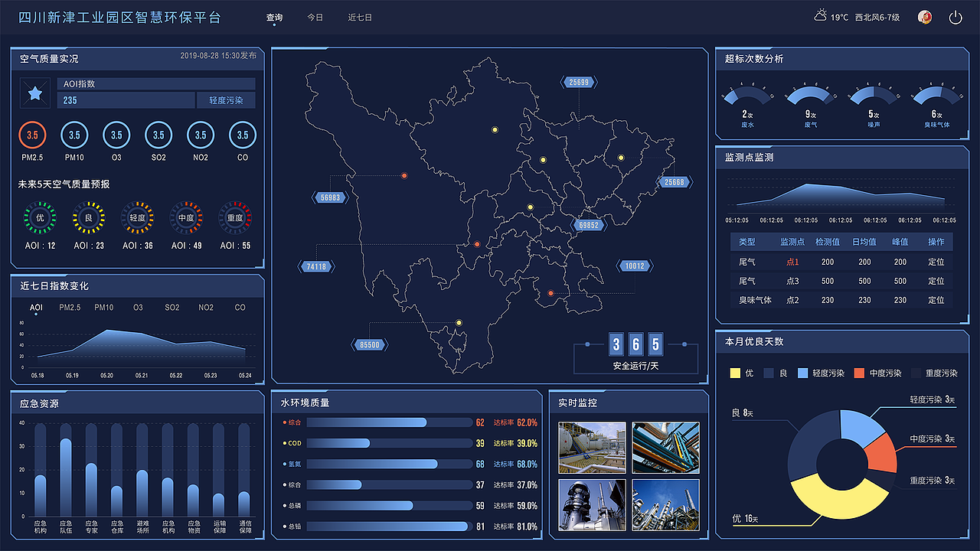The image size is (980, 551).
Task: Click the 优 forecast ring
Action: coord(40,218)
